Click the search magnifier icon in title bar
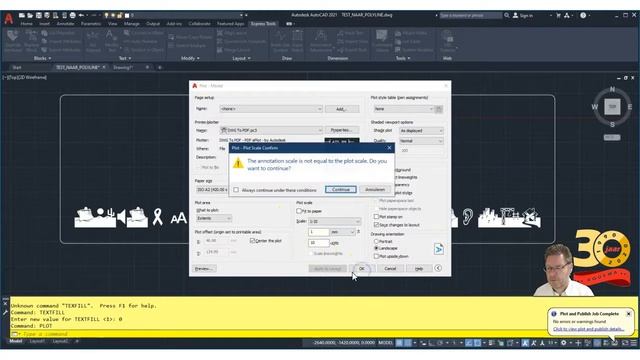 click(507, 15)
